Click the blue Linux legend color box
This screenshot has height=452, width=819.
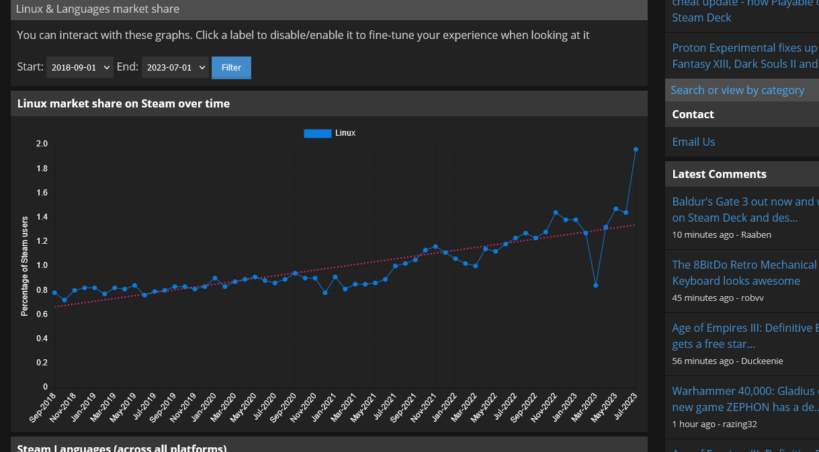coord(317,133)
